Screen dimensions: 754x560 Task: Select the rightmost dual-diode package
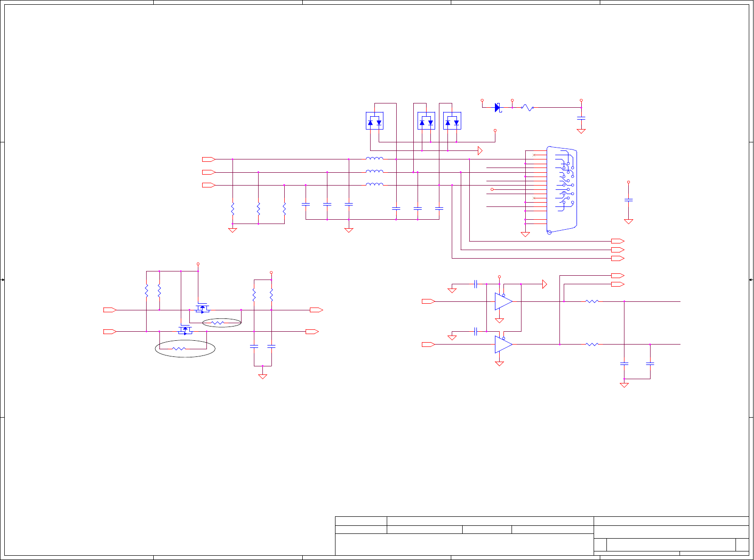click(x=452, y=121)
